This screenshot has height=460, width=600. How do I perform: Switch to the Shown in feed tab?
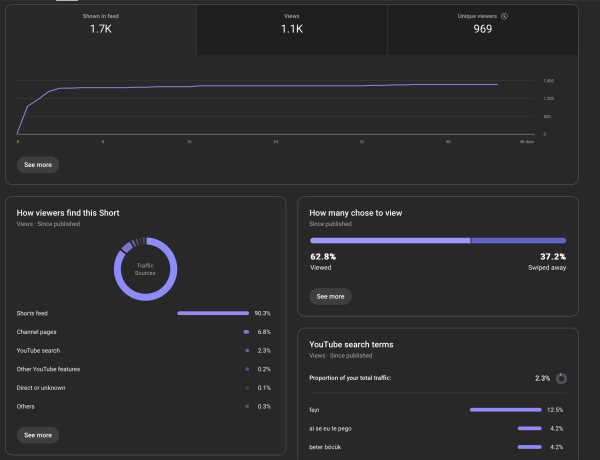click(101, 25)
